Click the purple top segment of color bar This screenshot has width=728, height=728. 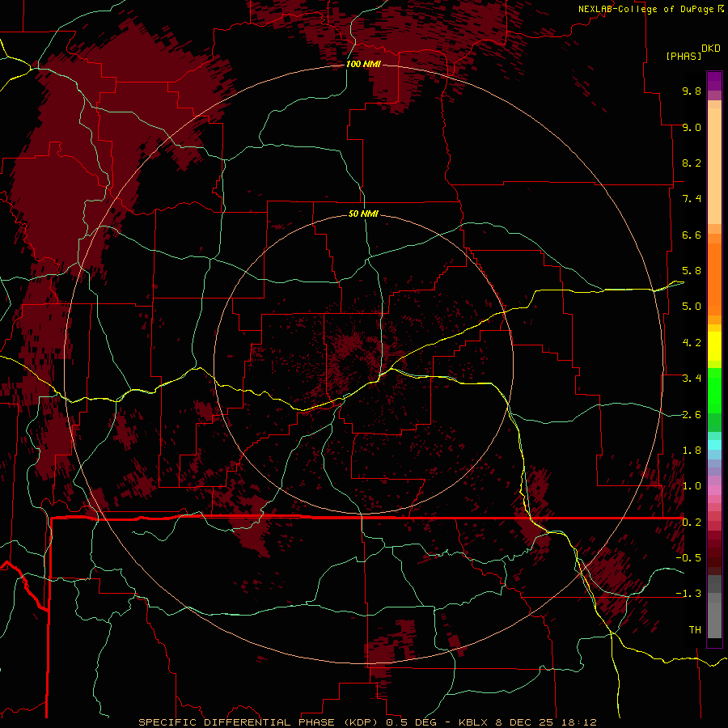(x=714, y=81)
